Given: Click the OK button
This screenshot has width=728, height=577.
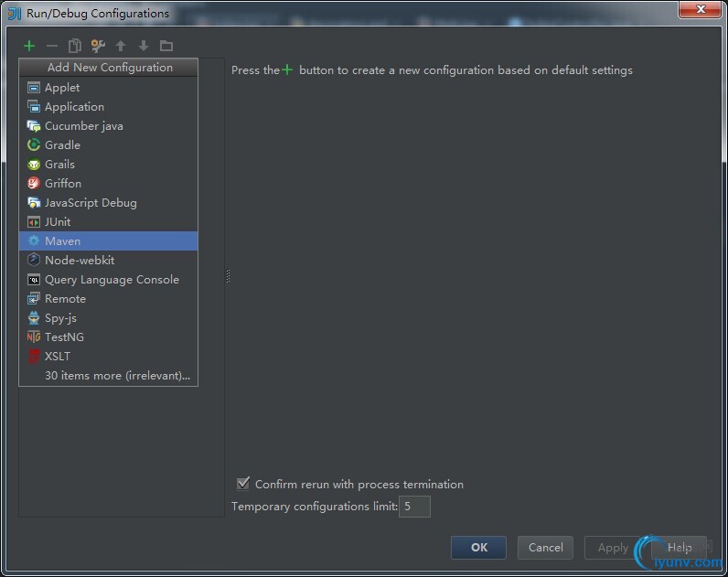Looking at the screenshot, I should coord(478,548).
